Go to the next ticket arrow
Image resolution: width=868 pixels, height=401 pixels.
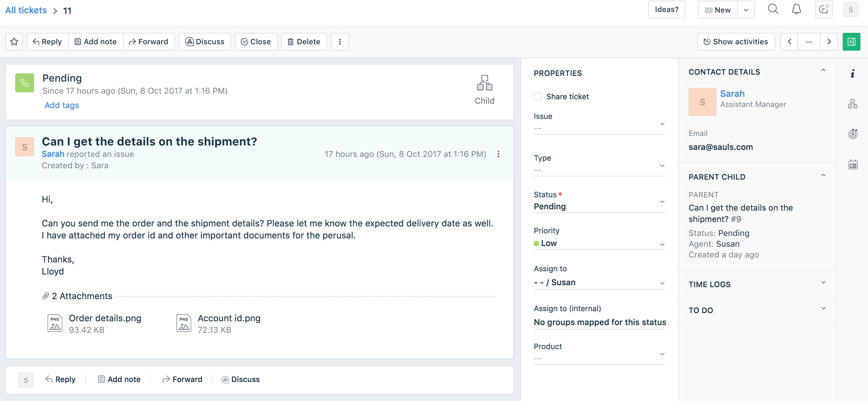[829, 42]
